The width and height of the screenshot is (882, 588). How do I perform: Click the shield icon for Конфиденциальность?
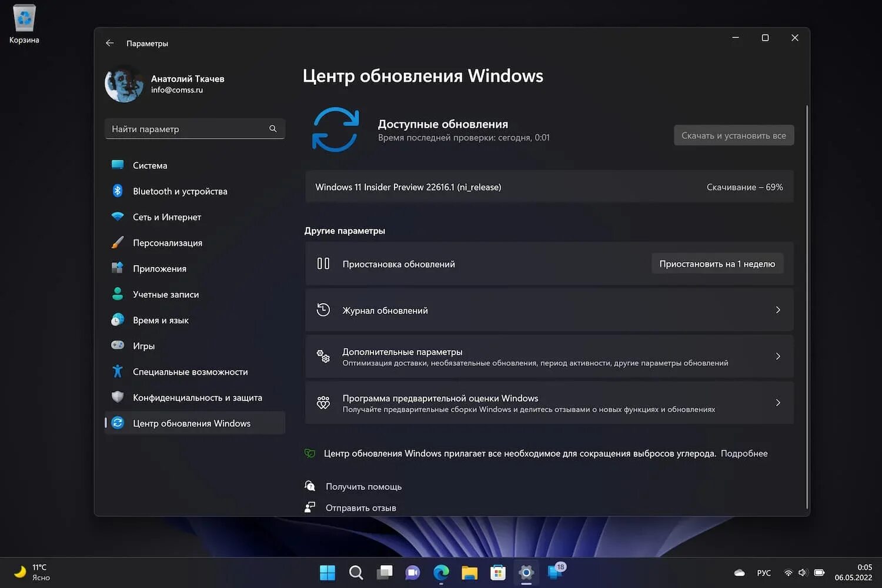point(118,397)
